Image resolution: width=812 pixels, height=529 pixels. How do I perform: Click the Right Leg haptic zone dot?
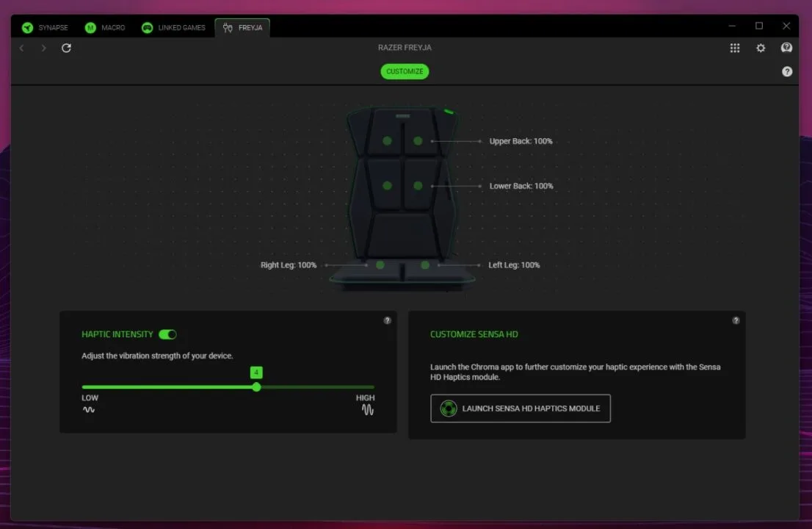tap(380, 264)
